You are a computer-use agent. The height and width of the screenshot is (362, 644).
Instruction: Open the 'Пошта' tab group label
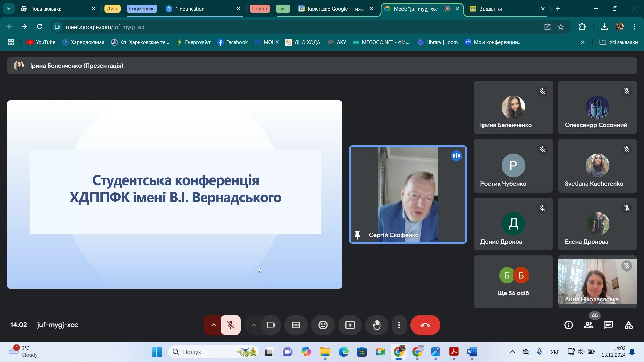coord(260,9)
